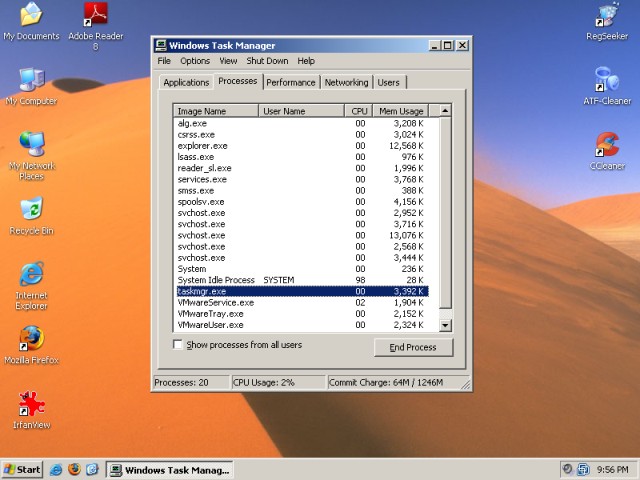The image size is (640, 480).
Task: Click the Processes: 20 status panel
Action: (190, 382)
